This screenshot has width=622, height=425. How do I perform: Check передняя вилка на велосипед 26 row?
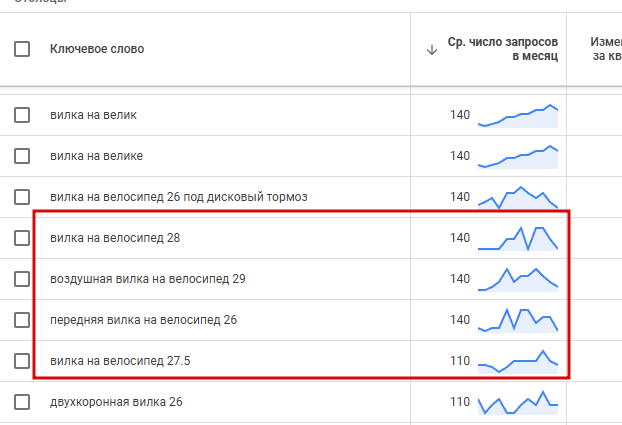pyautogui.click(x=22, y=320)
